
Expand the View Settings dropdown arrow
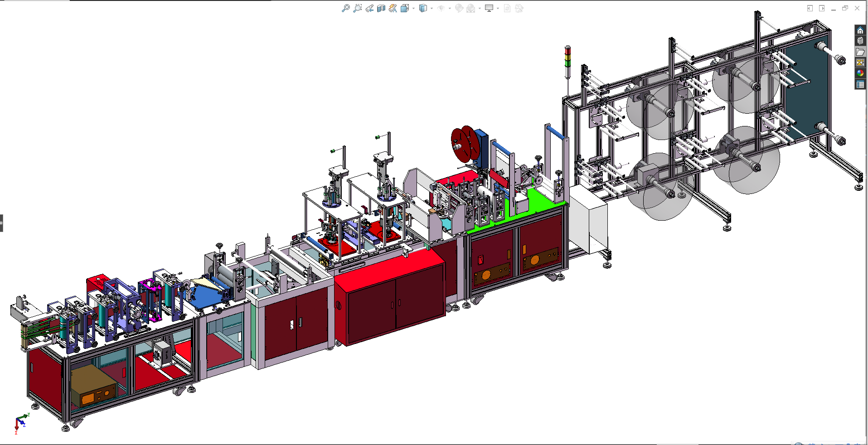(498, 8)
